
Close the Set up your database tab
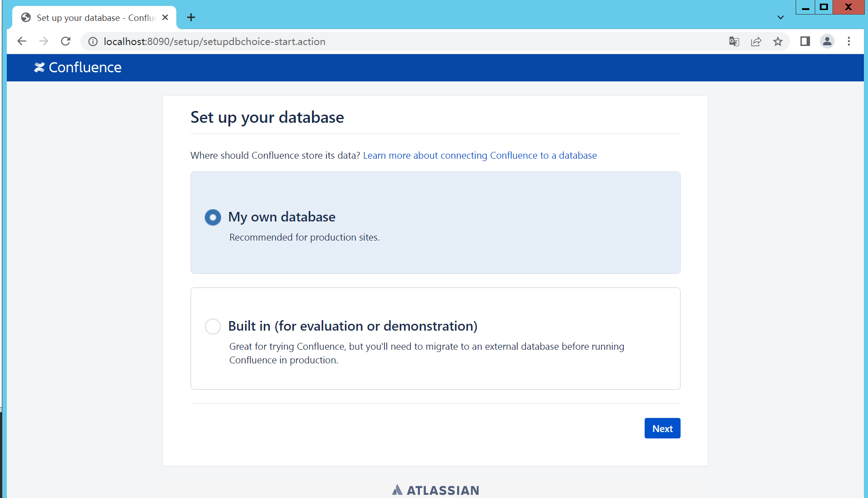pyautogui.click(x=165, y=17)
